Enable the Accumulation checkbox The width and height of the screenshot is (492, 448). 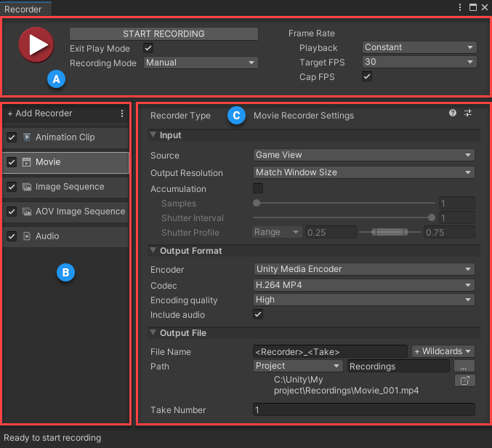[258, 188]
